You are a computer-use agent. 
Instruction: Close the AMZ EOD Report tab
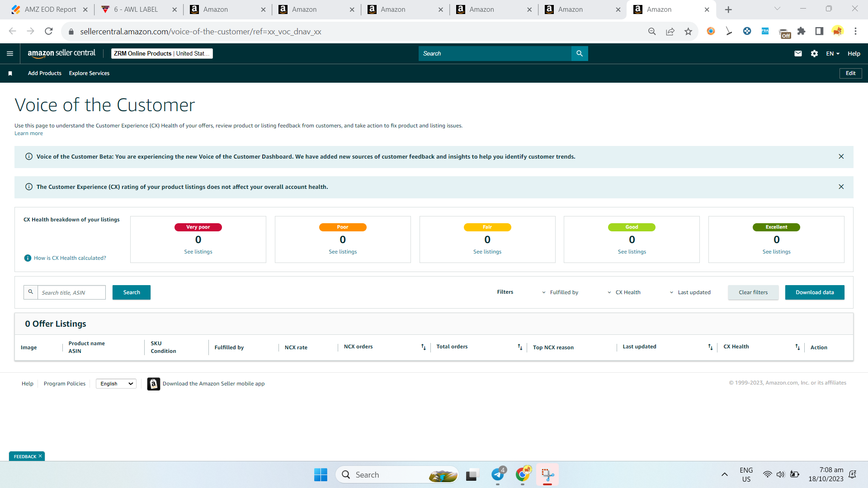point(85,9)
